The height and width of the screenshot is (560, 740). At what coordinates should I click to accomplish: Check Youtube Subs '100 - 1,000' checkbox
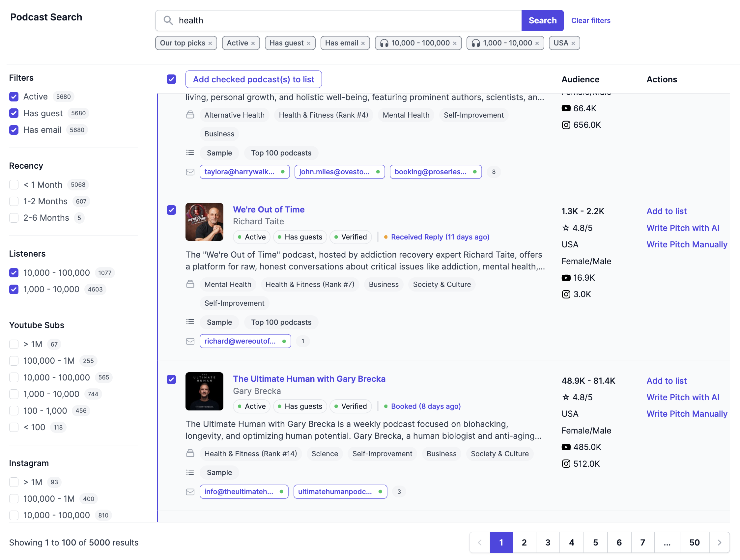click(x=14, y=411)
